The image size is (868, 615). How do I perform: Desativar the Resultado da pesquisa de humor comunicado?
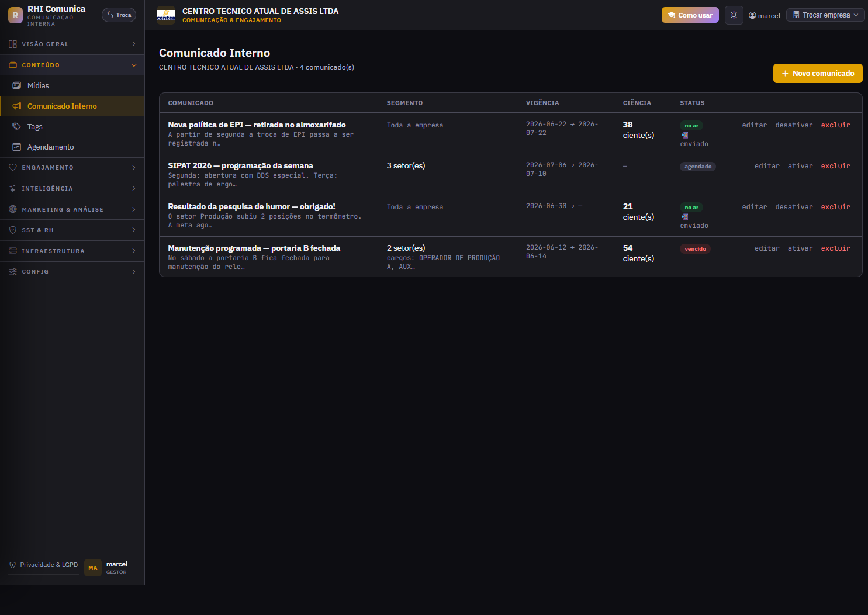tap(794, 207)
